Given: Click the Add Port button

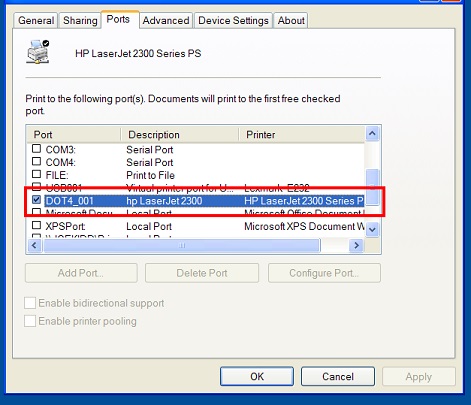Looking at the screenshot, I should (x=81, y=273).
